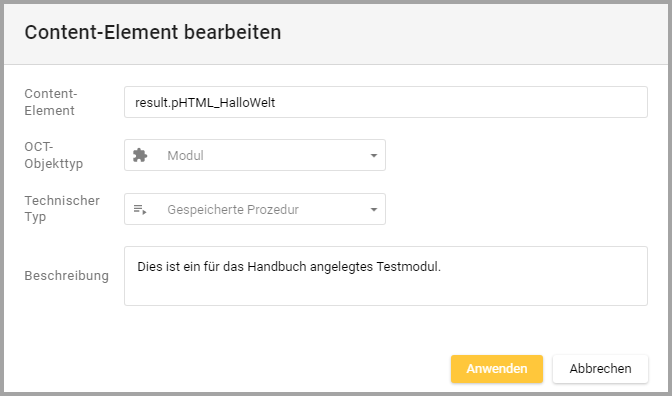Apply changes with the Anwenden button

pyautogui.click(x=497, y=369)
